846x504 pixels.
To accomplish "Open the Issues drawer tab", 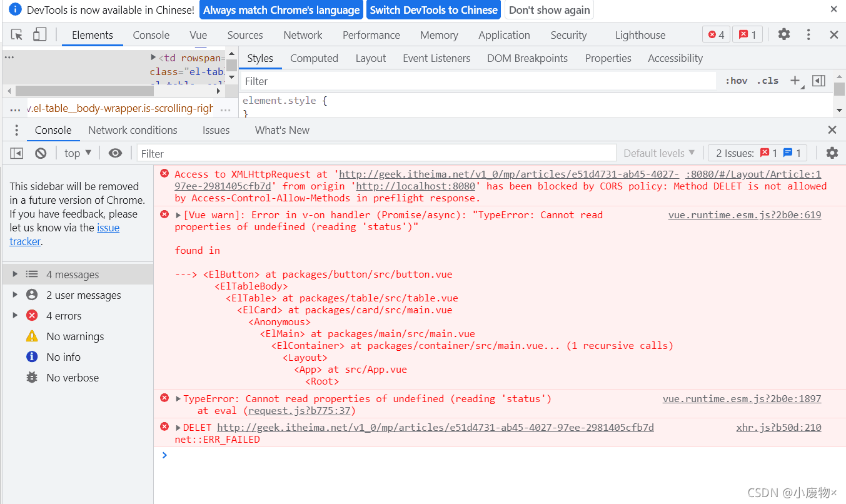I will (x=216, y=130).
